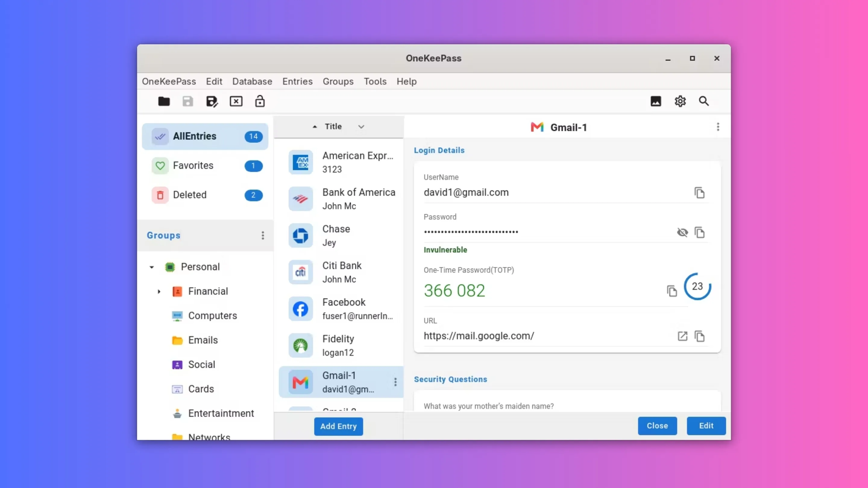The height and width of the screenshot is (488, 868).
Task: Click the Security Questions heading
Action: tap(451, 379)
